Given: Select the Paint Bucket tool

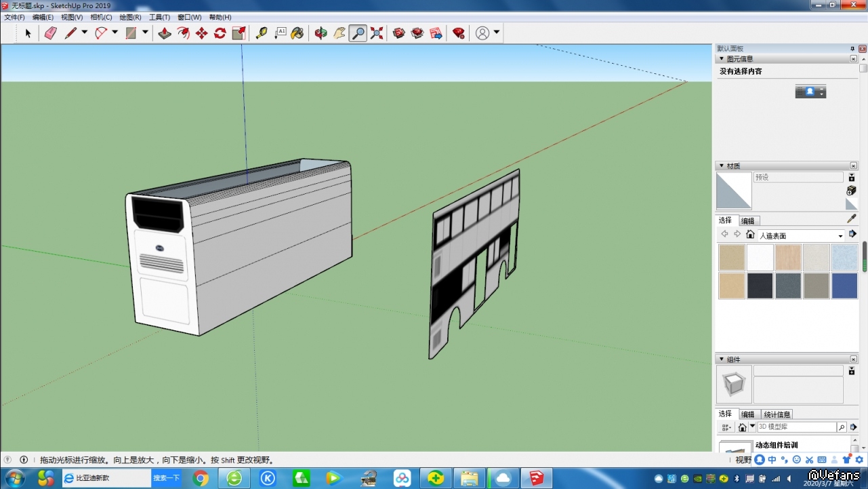Looking at the screenshot, I should 297,33.
